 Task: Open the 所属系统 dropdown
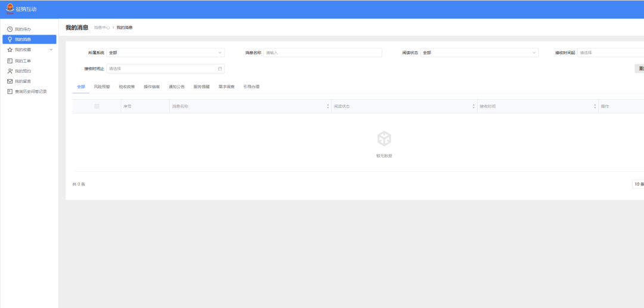pos(166,53)
